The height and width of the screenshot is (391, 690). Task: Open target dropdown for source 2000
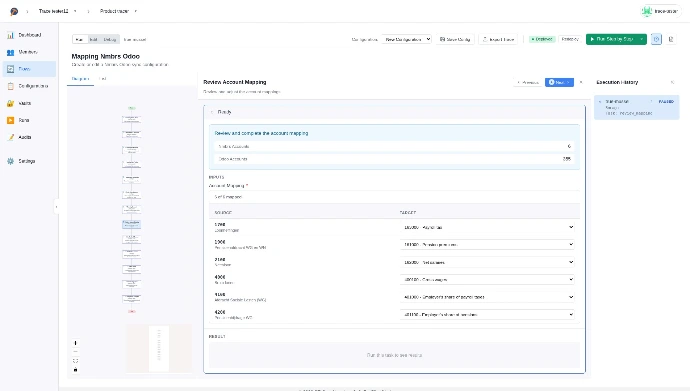click(x=487, y=245)
